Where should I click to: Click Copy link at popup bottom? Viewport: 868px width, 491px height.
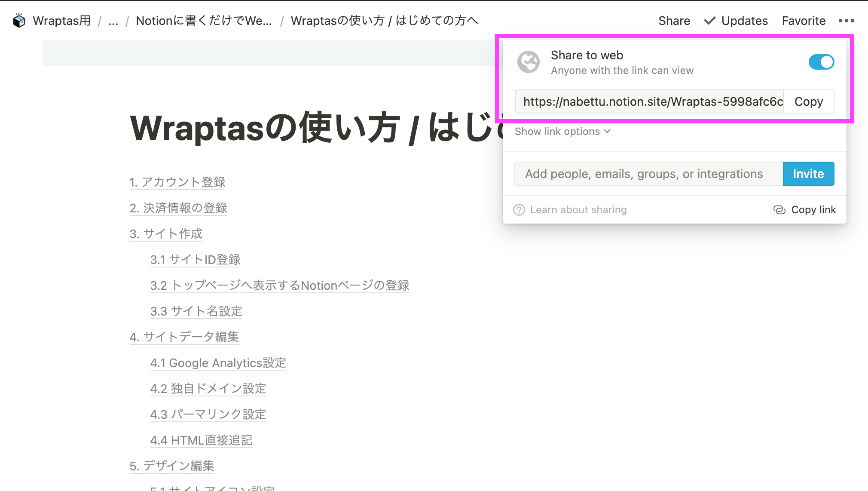click(x=804, y=210)
